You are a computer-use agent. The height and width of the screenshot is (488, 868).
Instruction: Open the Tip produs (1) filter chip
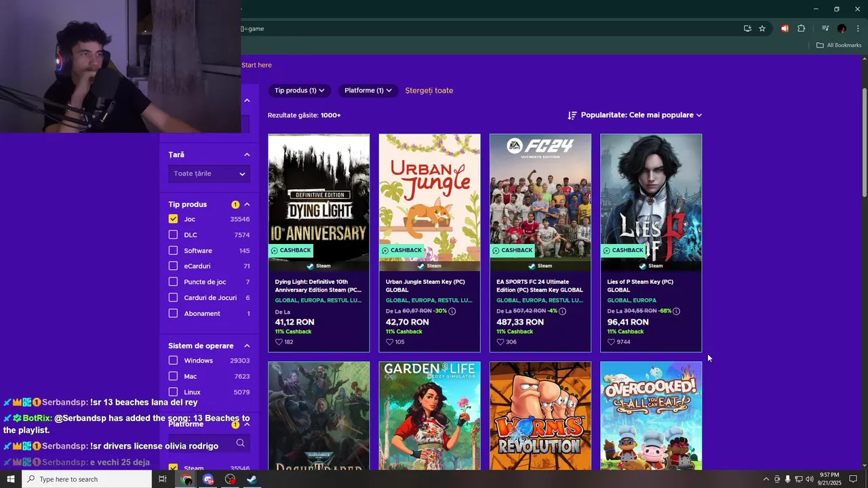[x=299, y=90]
